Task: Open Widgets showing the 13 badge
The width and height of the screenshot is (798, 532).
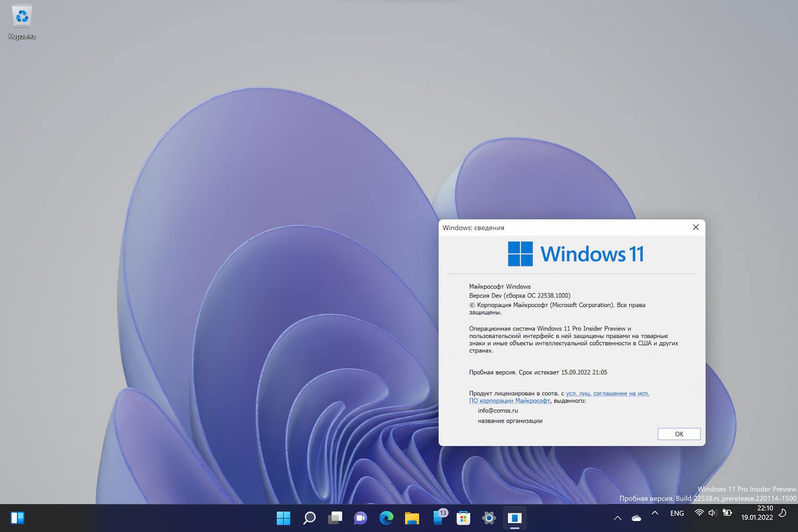Action: tap(438, 517)
